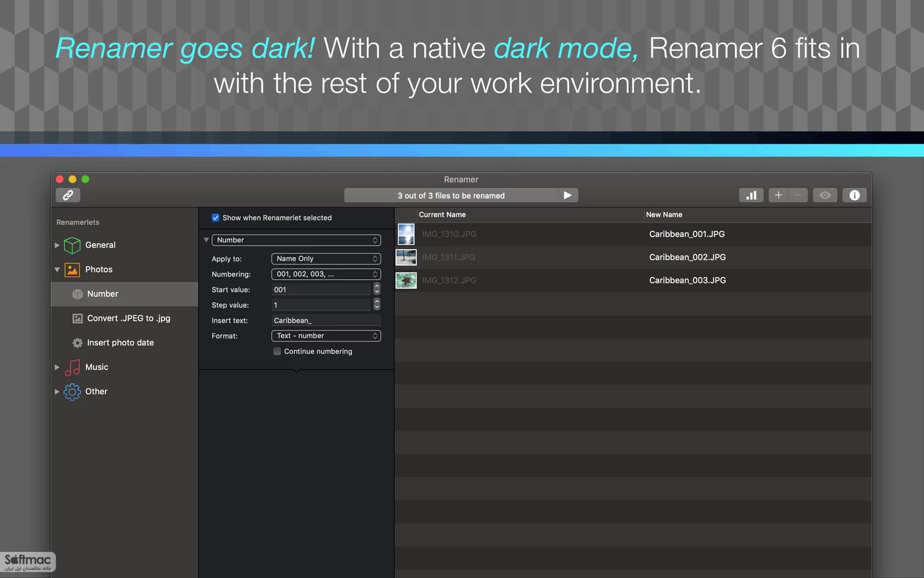Adjust the Step value stepper
Screen dimensions: 924x578
pos(377,304)
